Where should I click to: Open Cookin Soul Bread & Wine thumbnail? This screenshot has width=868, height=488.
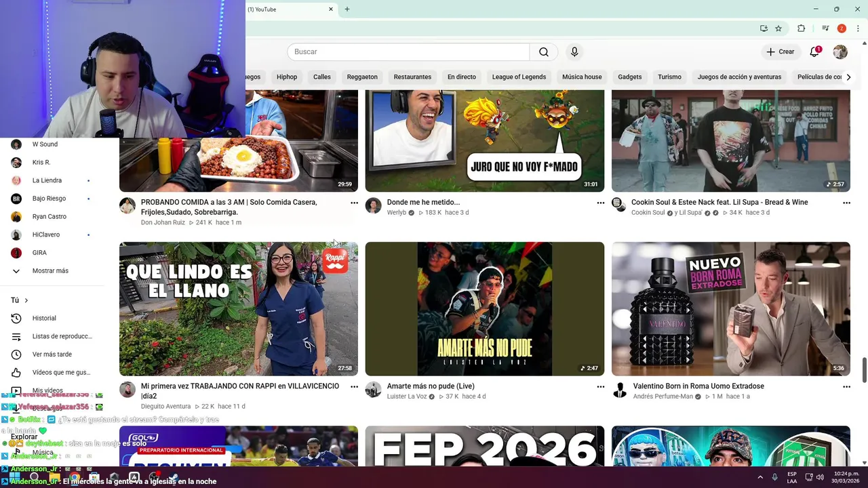(x=731, y=141)
